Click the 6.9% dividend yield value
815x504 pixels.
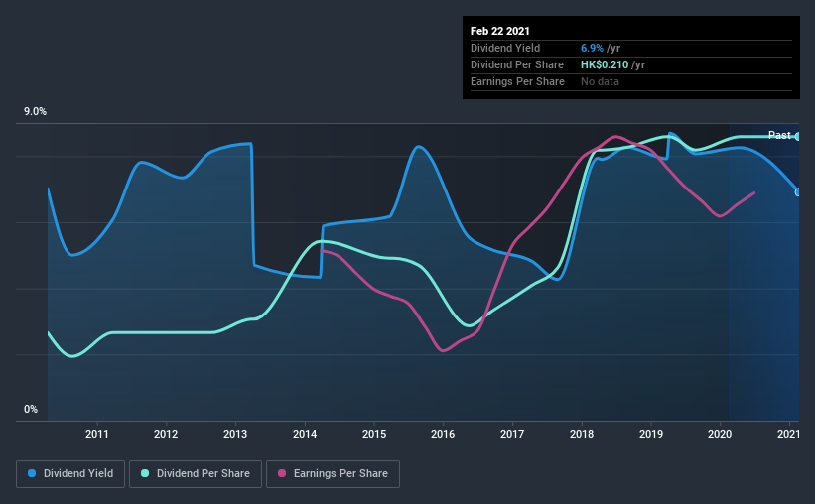592,48
